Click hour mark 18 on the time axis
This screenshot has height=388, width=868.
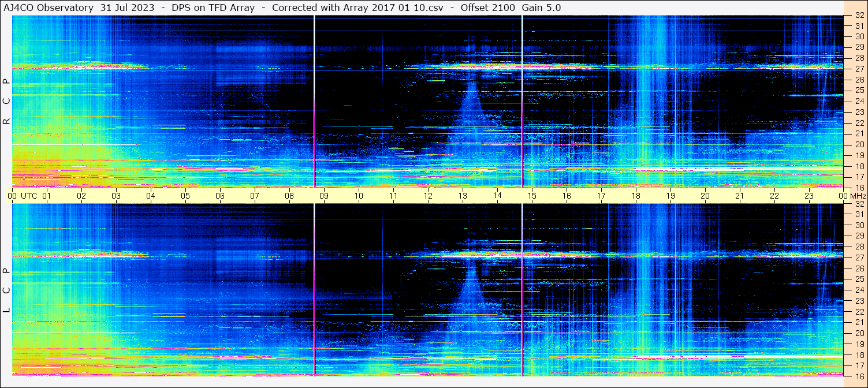(x=636, y=196)
